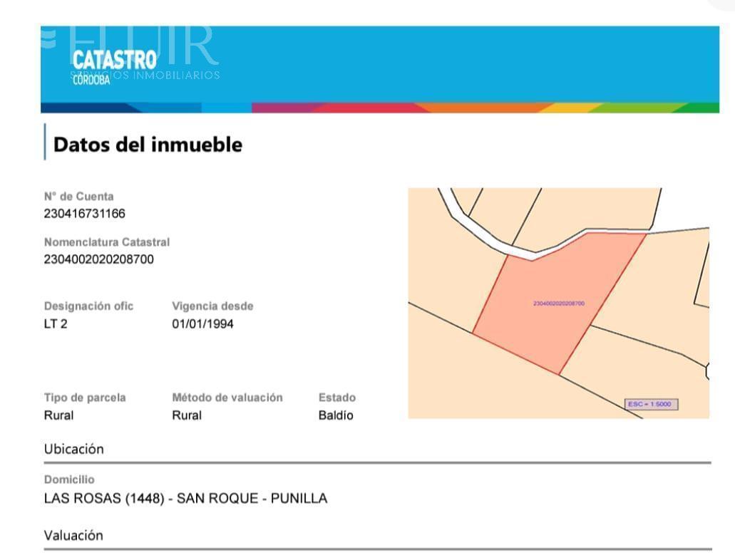Select the 'Estado' label
The width and height of the screenshot is (735, 560).
tap(337, 398)
